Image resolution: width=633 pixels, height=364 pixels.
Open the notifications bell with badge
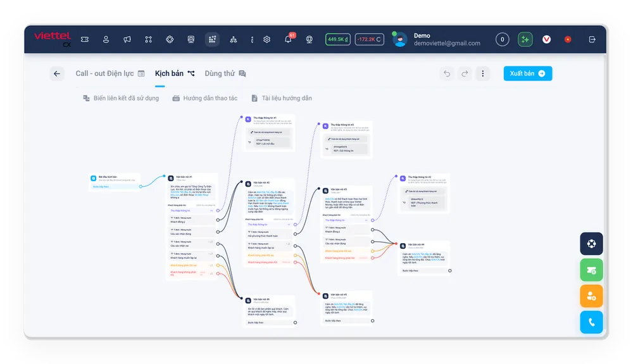coord(288,39)
